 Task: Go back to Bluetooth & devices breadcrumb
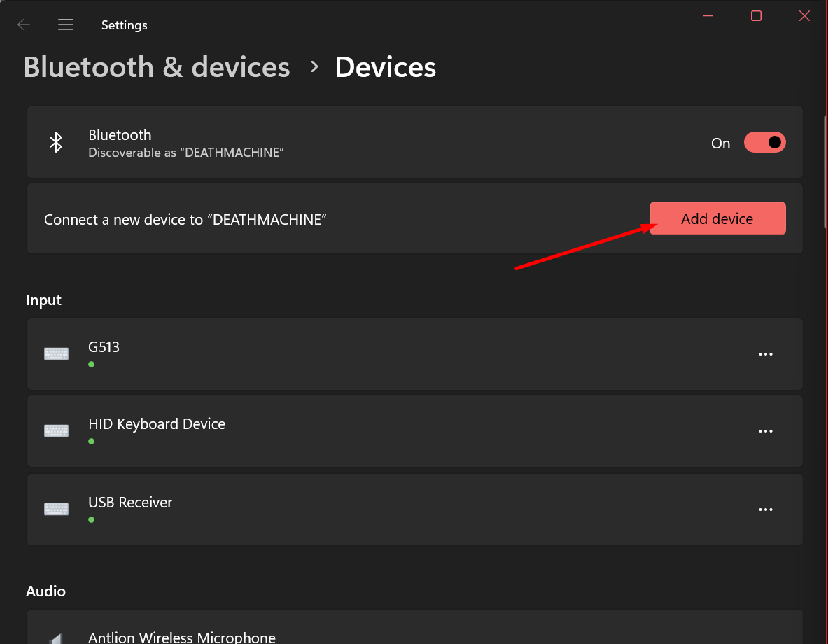(x=157, y=68)
